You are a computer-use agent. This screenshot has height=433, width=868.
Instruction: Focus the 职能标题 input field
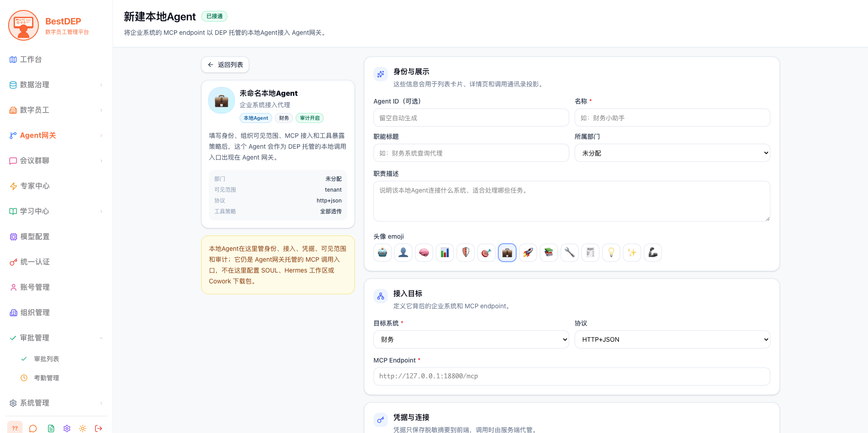point(471,153)
